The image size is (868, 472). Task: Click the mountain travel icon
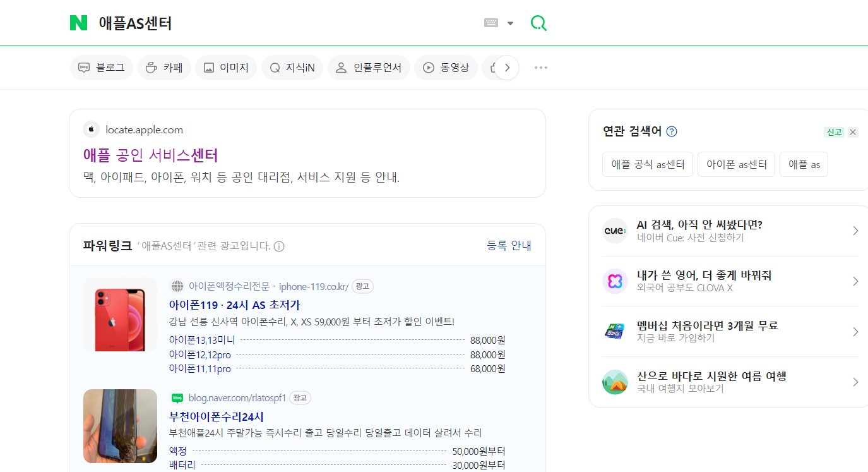pos(615,382)
